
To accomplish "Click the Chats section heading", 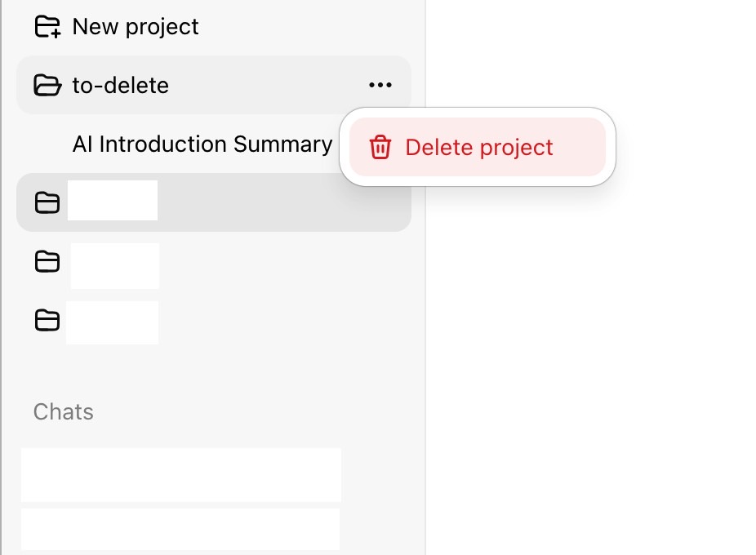I will tap(63, 412).
